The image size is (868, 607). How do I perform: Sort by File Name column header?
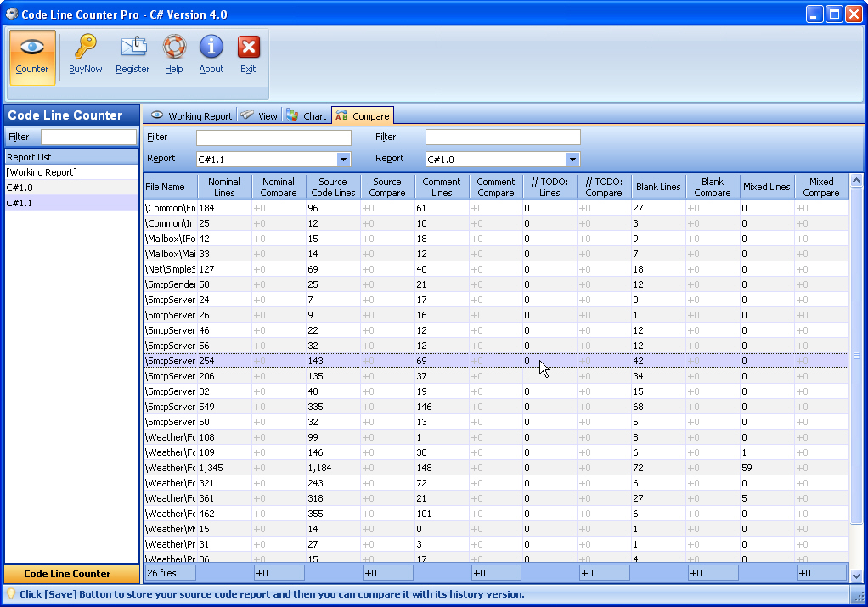click(171, 187)
